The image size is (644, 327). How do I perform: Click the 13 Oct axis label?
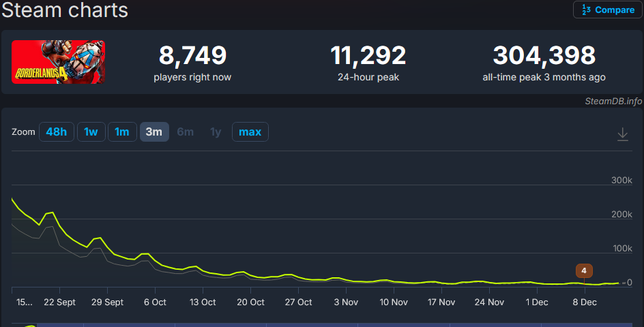point(203,302)
